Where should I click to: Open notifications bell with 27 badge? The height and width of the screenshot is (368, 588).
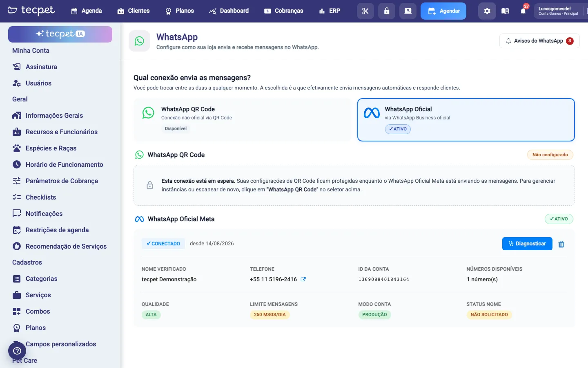pyautogui.click(x=523, y=11)
